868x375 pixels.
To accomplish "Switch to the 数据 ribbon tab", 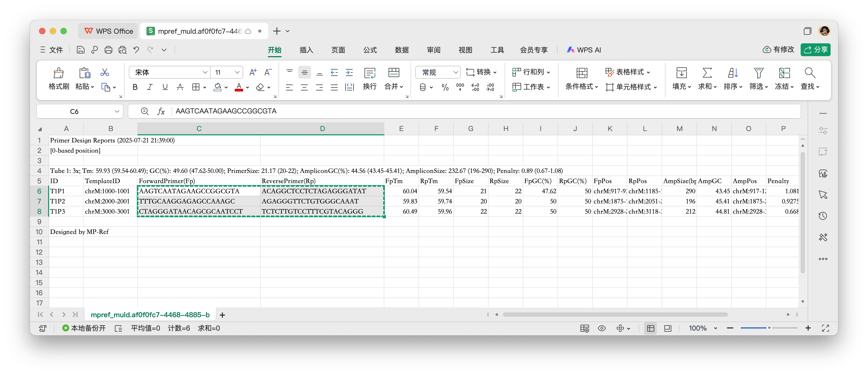I will pyautogui.click(x=401, y=49).
